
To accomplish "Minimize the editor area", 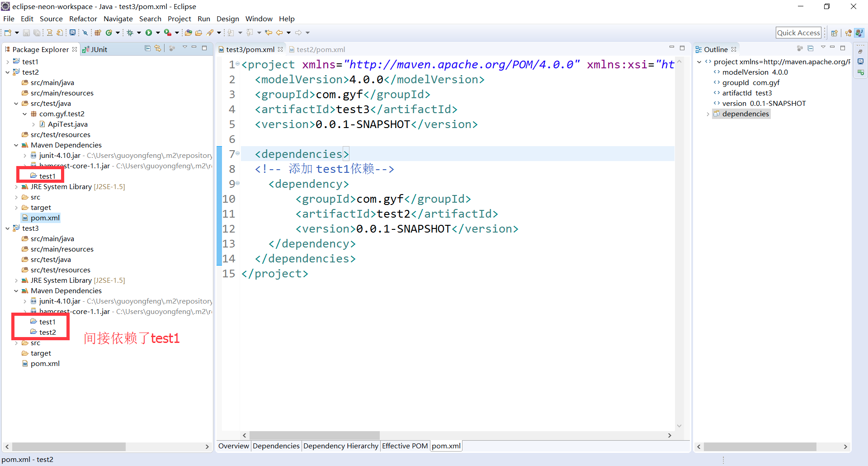I will (x=671, y=48).
